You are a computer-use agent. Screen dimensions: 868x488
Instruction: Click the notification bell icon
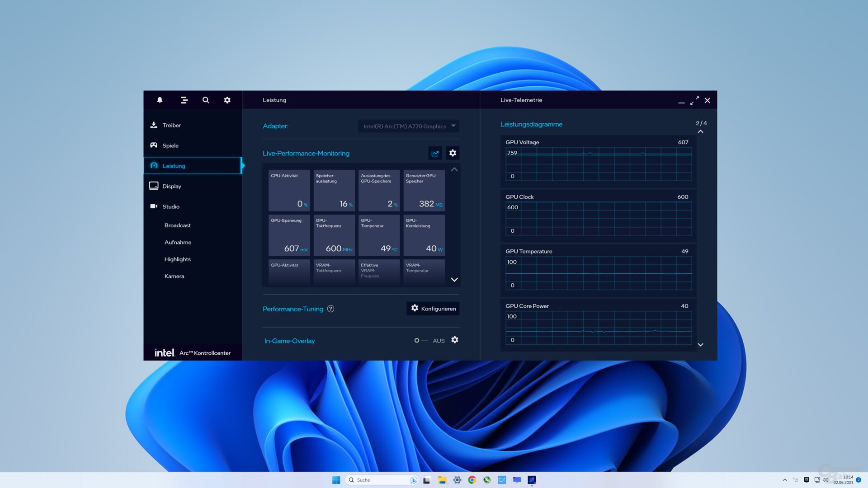[x=160, y=100]
